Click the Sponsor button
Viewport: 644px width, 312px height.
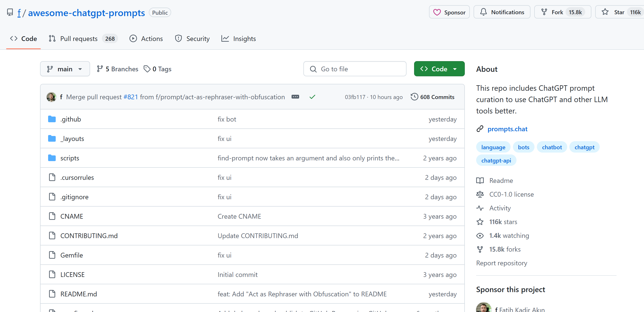click(449, 12)
